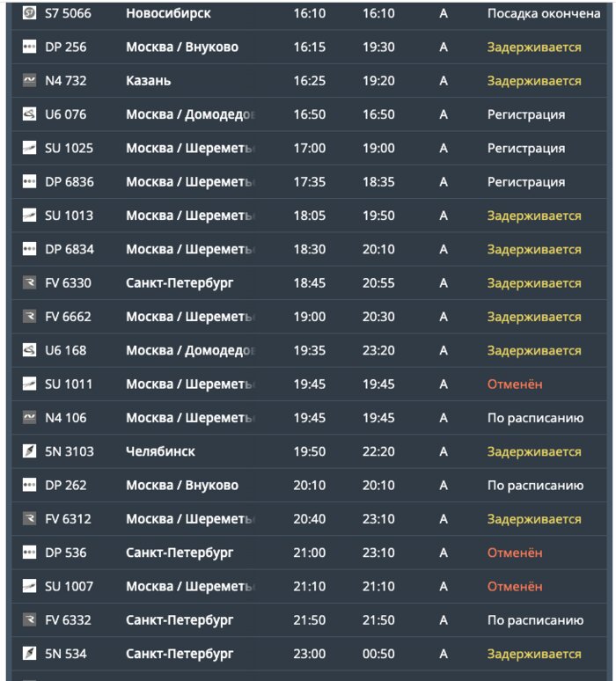Viewport: 616px width, 681px height.
Task: Click the Ural Airlines icon next to U6 076
Action: 29,114
